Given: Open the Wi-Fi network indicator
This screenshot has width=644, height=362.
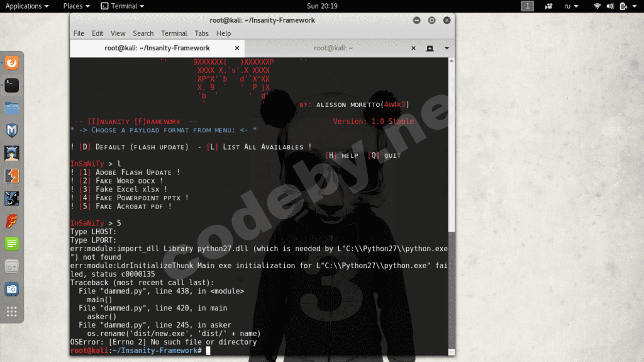Looking at the screenshot, I should (x=597, y=6).
